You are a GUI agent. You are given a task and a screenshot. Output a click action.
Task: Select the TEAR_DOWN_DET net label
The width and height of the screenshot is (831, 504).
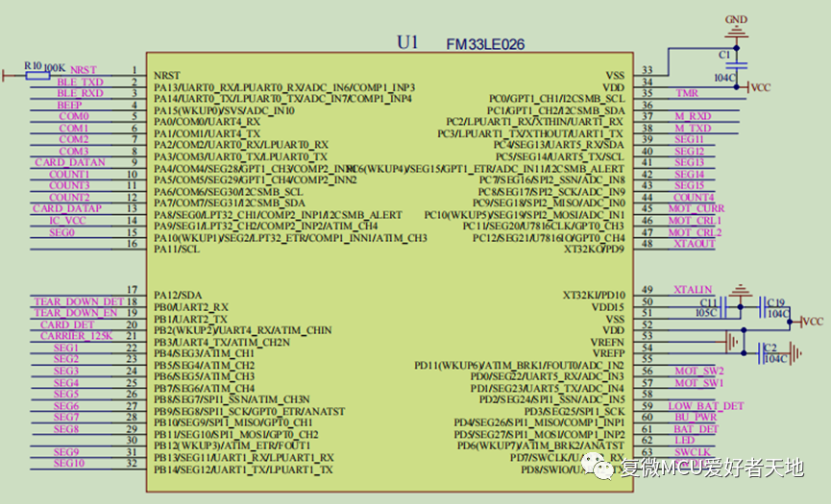79,301
